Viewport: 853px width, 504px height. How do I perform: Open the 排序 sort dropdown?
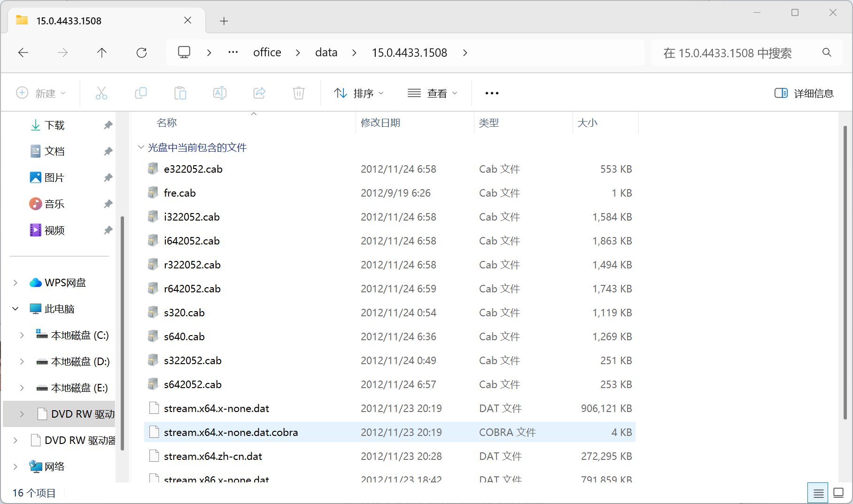point(359,93)
